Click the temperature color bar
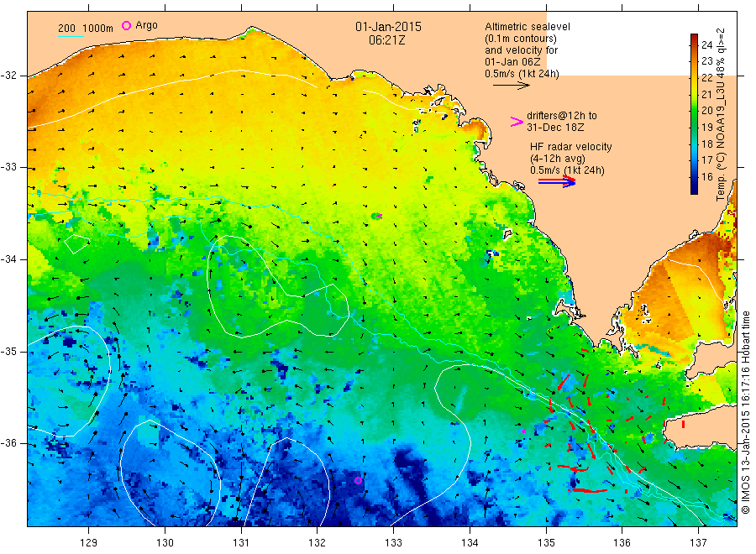The height and width of the screenshot is (554, 756). tap(694, 114)
